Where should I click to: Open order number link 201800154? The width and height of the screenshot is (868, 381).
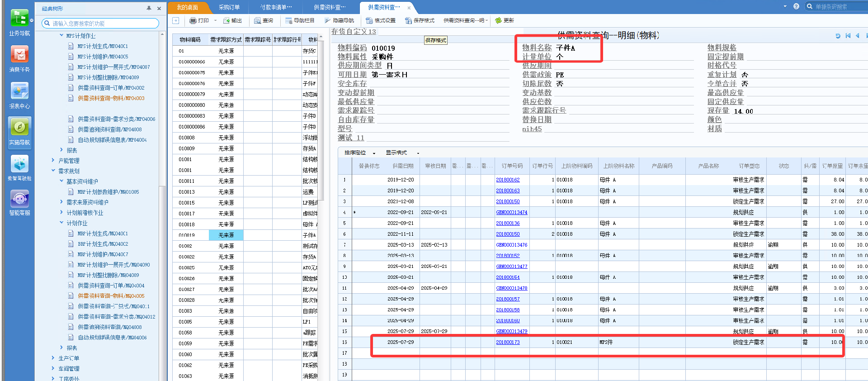(508, 277)
